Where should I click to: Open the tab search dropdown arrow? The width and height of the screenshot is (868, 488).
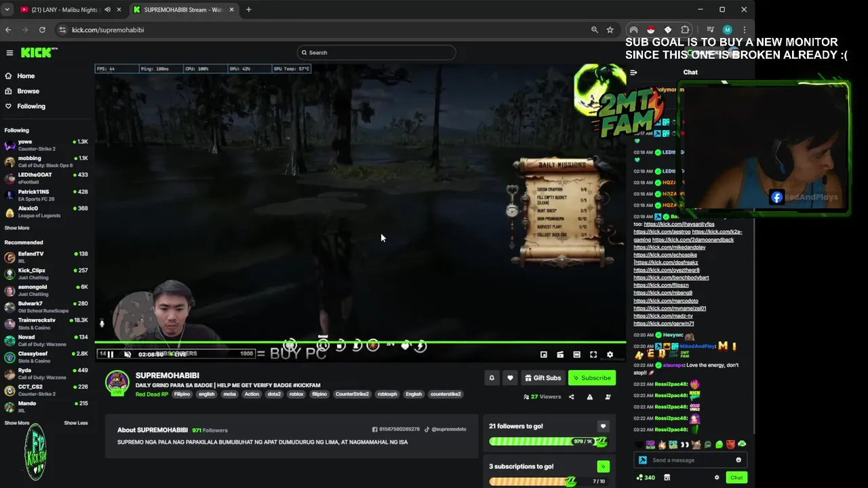(7, 9)
